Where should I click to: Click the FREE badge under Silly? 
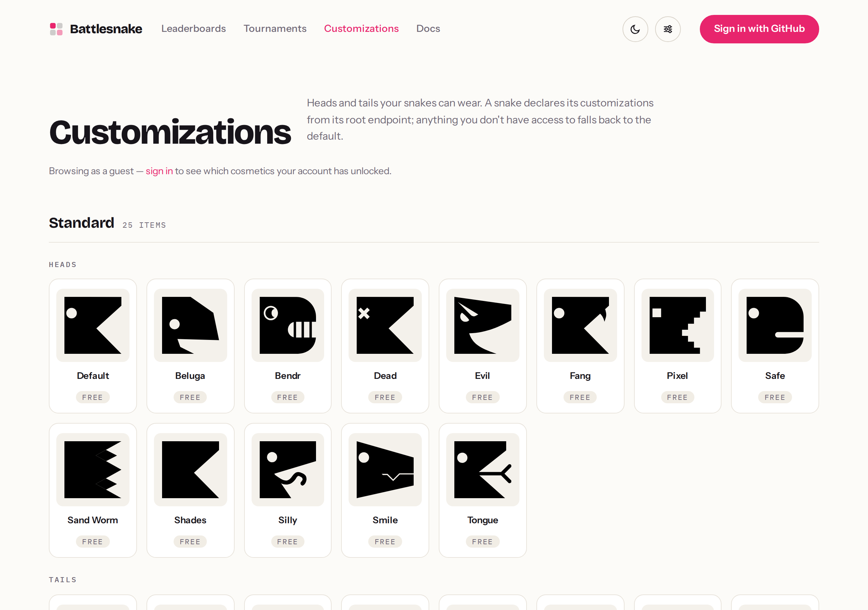(288, 542)
